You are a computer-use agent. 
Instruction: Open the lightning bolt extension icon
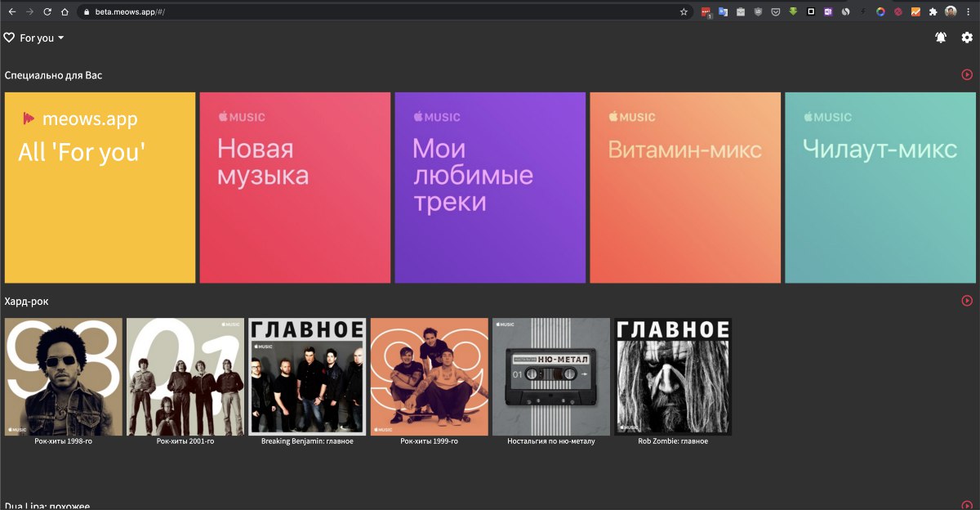[x=863, y=12]
